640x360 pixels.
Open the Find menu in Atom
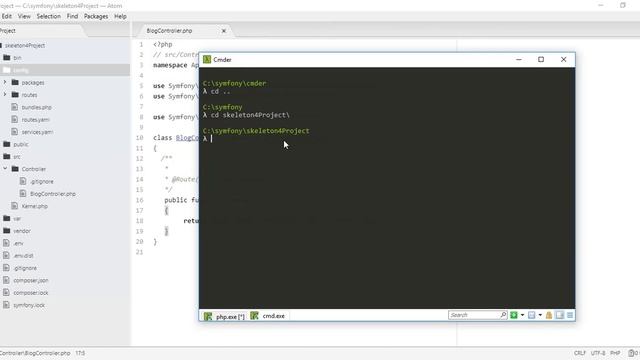(72, 16)
